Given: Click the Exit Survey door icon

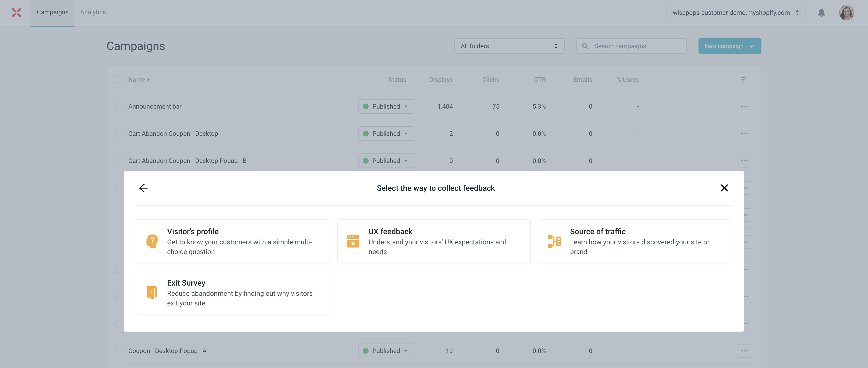Looking at the screenshot, I should [152, 292].
